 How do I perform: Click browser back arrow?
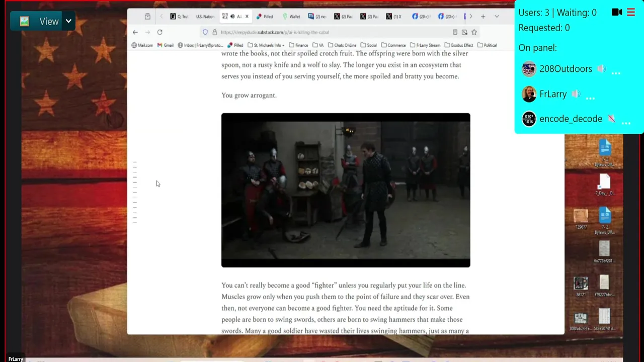pos(135,32)
